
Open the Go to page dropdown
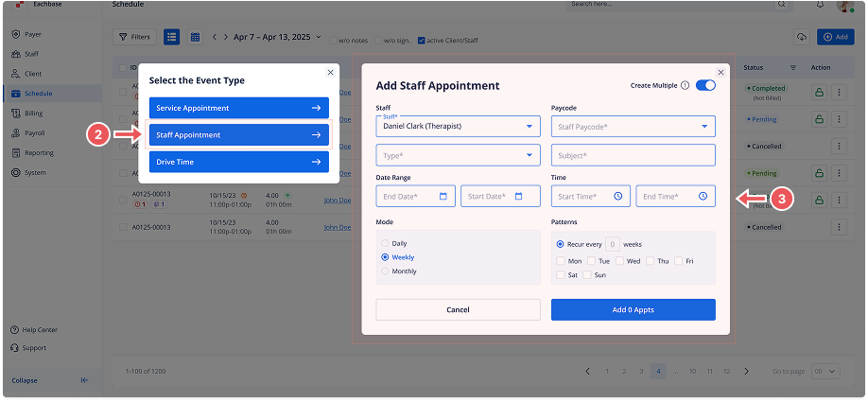pos(825,371)
